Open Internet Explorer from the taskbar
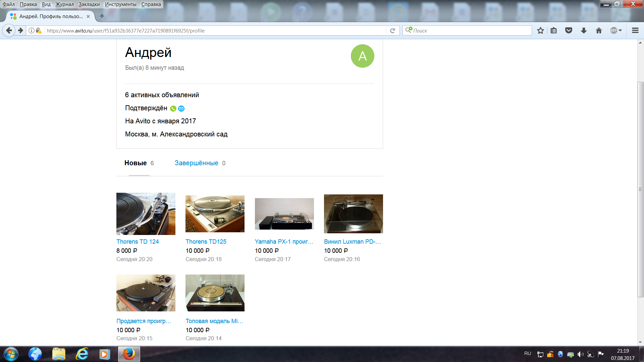This screenshot has height=362, width=644. coord(82,354)
